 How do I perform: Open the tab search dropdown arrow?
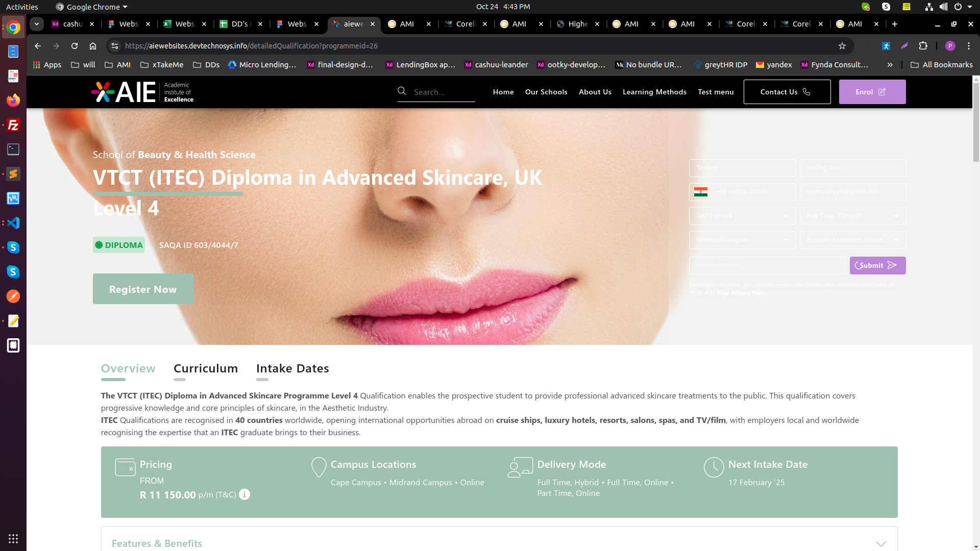(x=37, y=24)
